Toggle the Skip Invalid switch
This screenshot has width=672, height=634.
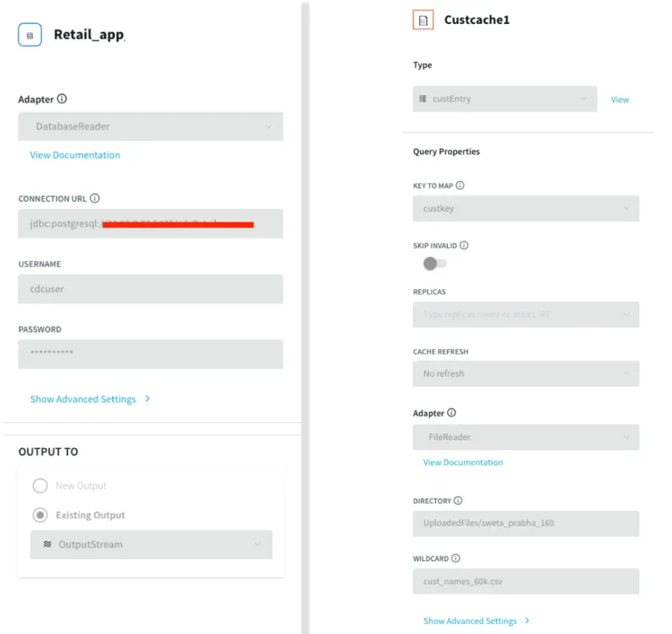point(435,263)
